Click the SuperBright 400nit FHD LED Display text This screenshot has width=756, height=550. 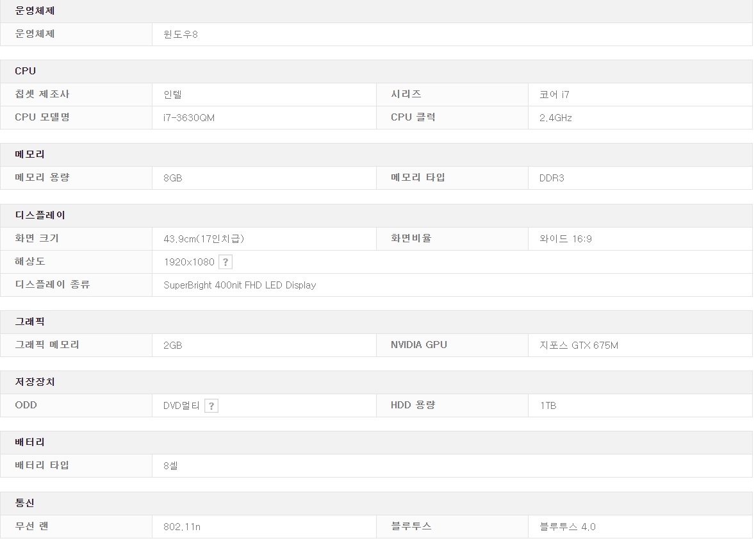click(240, 285)
